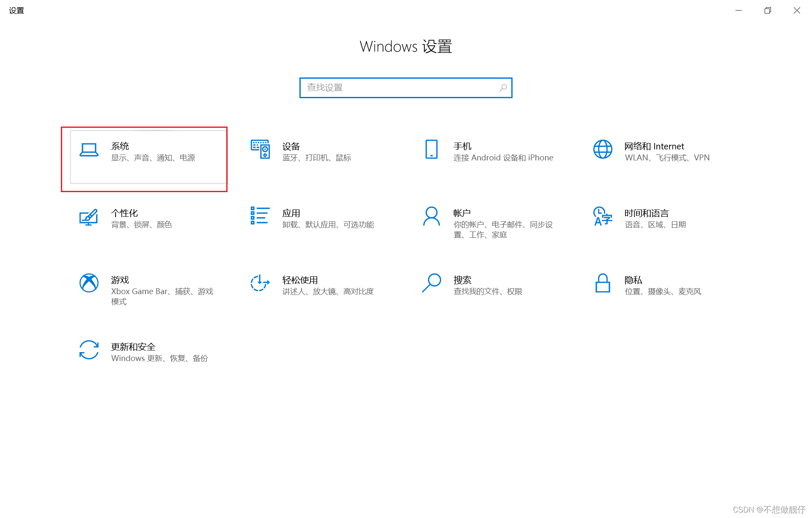Click the Accounts person icon
Screen dimensions: 812x518
(431, 216)
